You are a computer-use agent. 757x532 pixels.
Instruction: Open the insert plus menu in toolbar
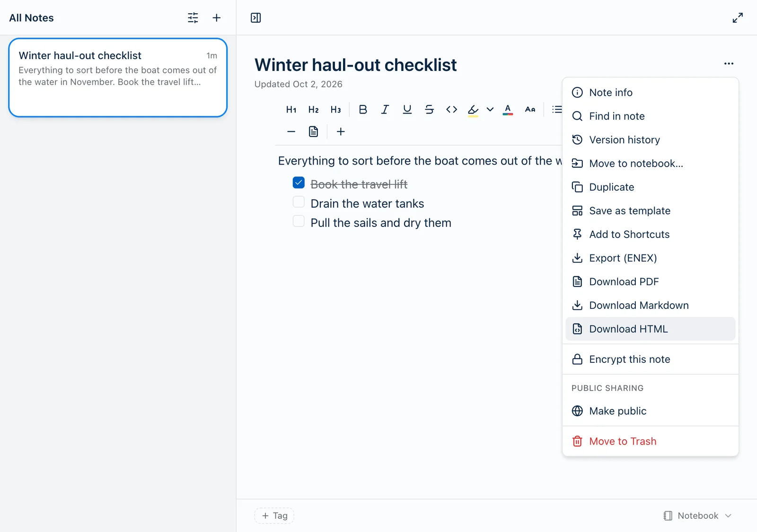coord(341,131)
